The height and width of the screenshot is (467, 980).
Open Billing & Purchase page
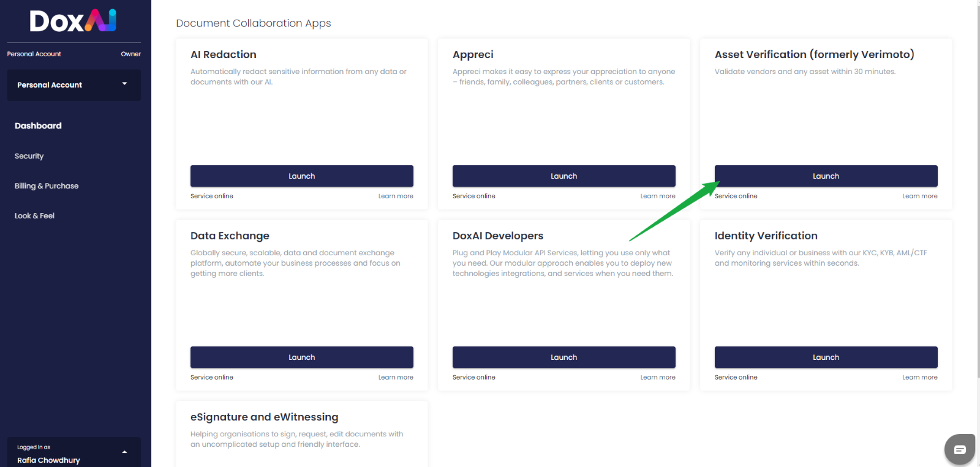47,186
